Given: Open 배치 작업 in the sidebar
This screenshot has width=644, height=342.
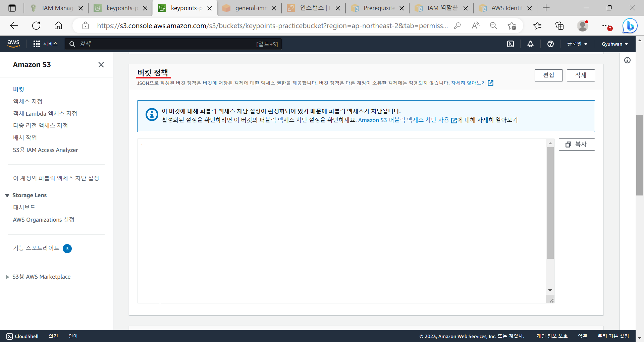Looking at the screenshot, I should [x=25, y=138].
